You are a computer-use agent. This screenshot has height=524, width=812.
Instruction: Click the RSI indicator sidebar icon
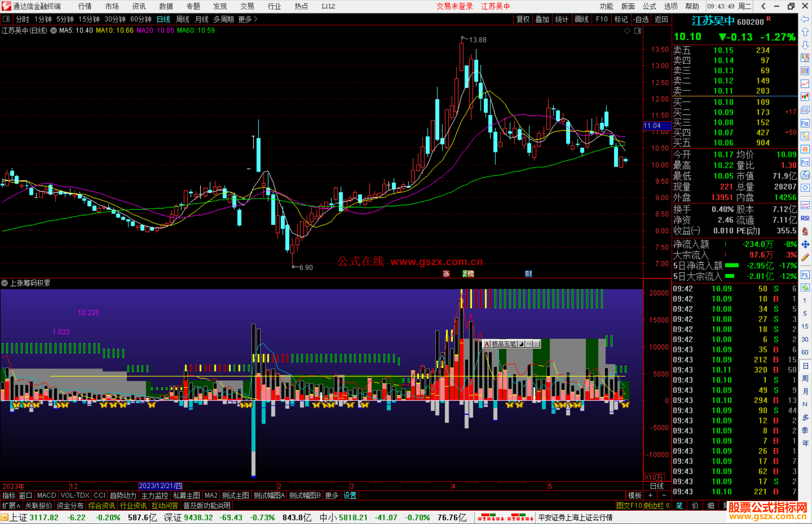tap(805, 218)
